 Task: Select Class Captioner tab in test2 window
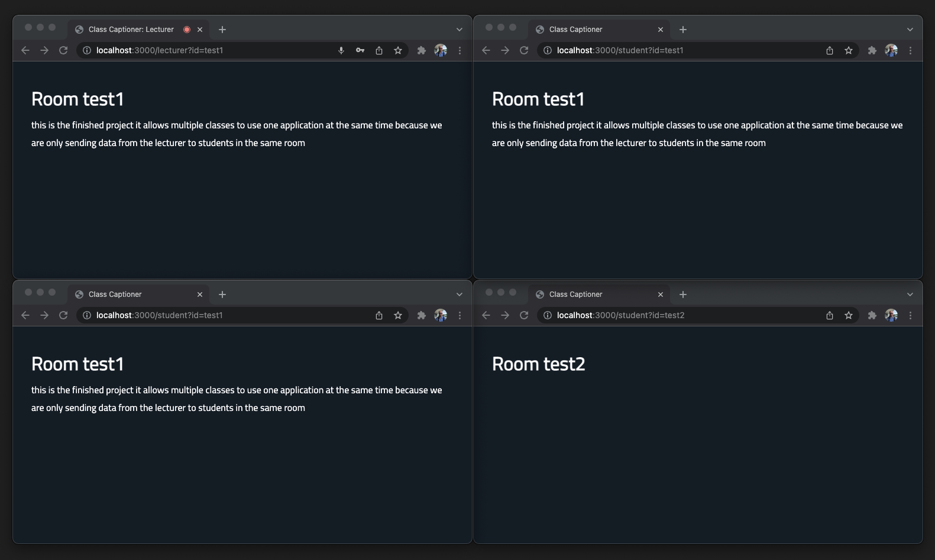pos(599,294)
